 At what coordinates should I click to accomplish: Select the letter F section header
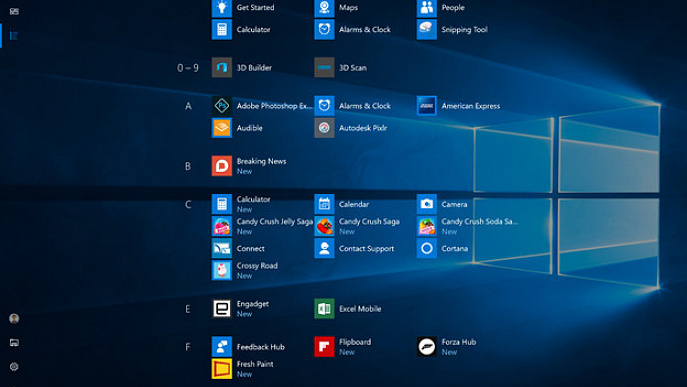(x=188, y=347)
